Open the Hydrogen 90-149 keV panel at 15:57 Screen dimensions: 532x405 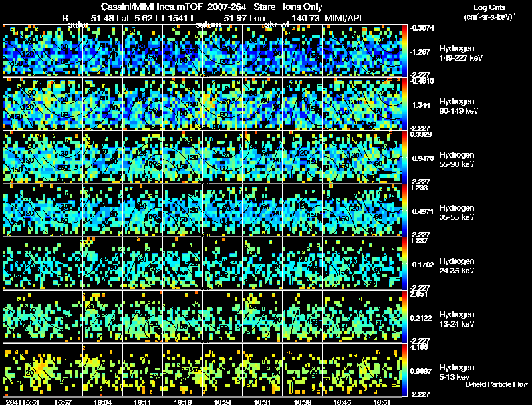coord(63,104)
